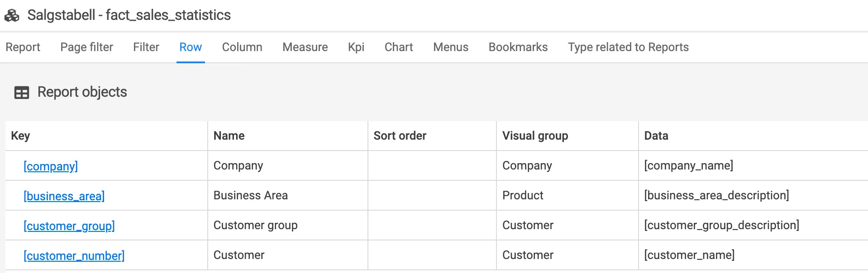Click the cubes icon beside Salgstabell title
The image size is (868, 273).
12,15
